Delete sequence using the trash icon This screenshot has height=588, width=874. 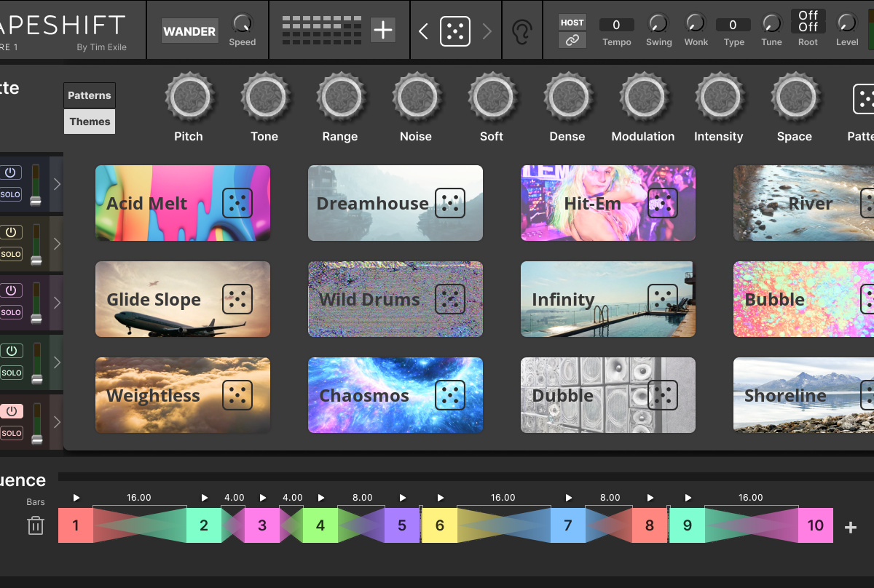(36, 525)
